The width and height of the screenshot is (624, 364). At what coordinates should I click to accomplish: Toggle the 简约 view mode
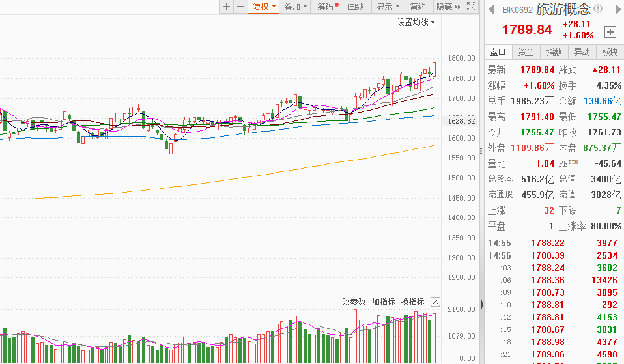(x=418, y=7)
